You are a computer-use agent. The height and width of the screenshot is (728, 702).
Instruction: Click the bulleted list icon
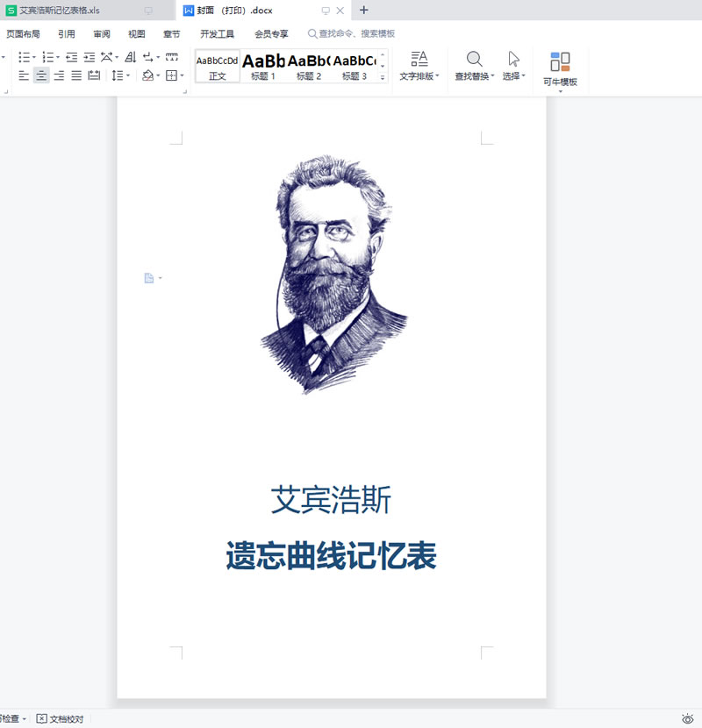click(x=25, y=57)
